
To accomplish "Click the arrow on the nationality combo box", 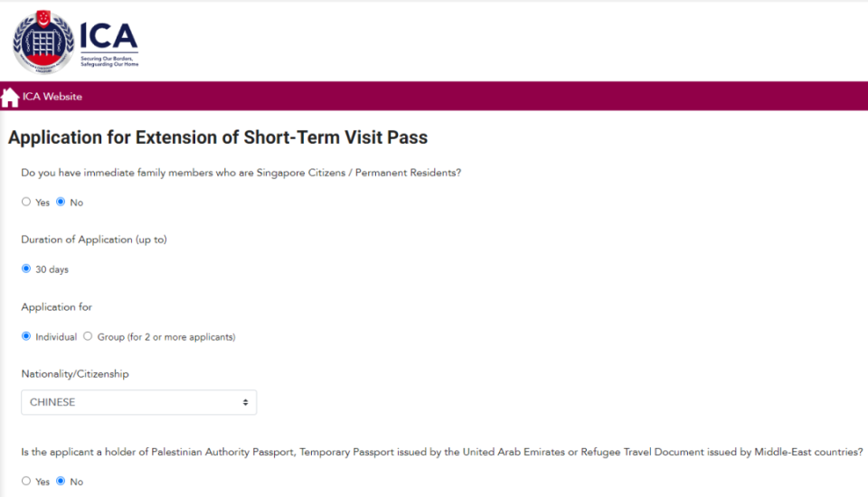I will [245, 402].
